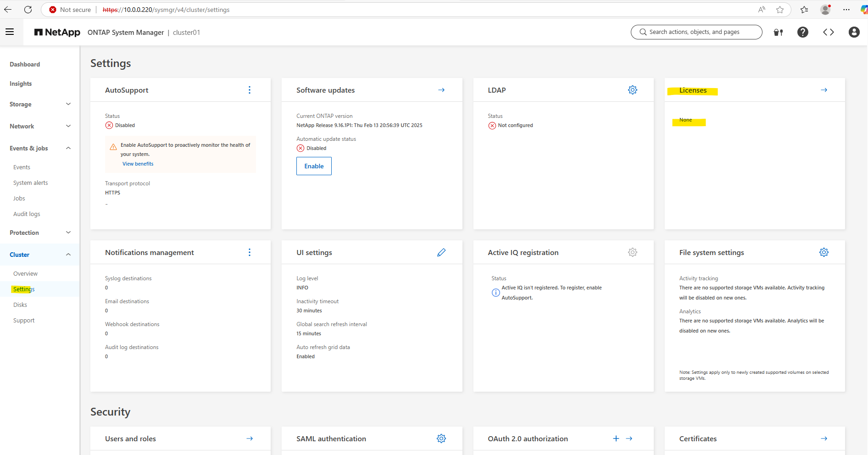Select Audit logs in sidebar
868x455 pixels.
coord(27,214)
